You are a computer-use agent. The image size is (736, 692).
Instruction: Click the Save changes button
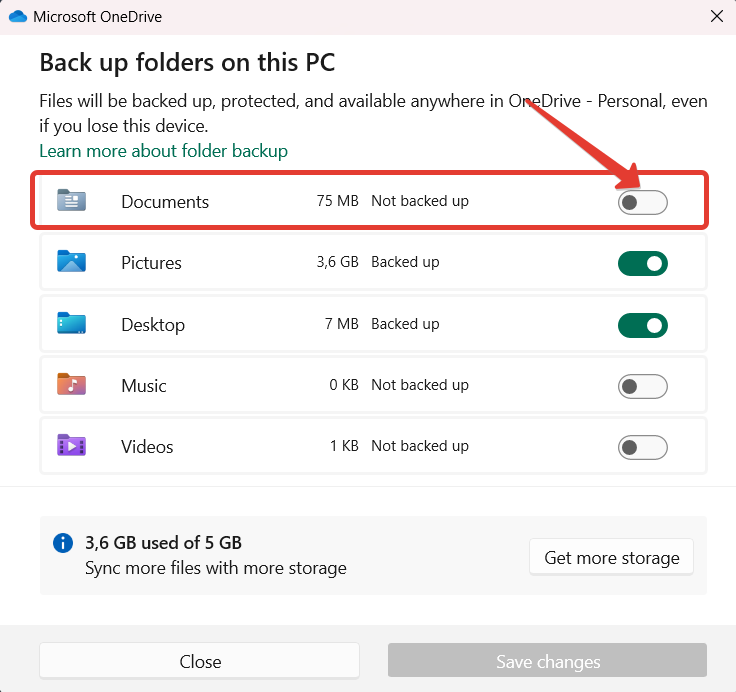547,661
